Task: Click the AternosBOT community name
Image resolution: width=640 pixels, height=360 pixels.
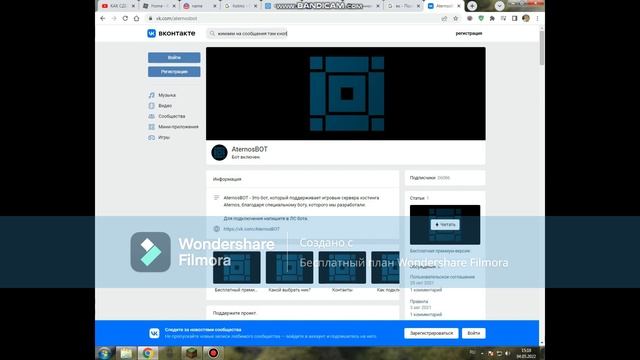Action: tap(249, 149)
